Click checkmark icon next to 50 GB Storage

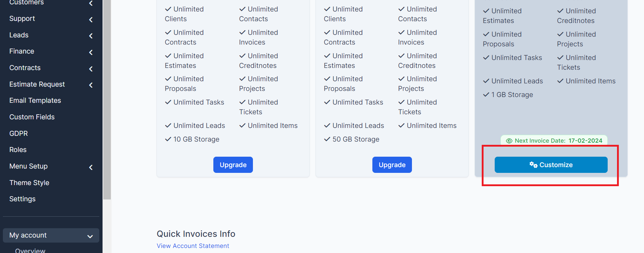[x=327, y=139]
